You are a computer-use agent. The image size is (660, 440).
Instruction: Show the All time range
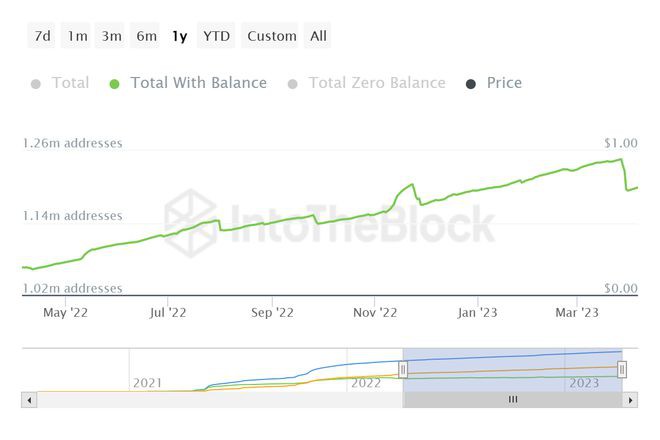point(318,36)
